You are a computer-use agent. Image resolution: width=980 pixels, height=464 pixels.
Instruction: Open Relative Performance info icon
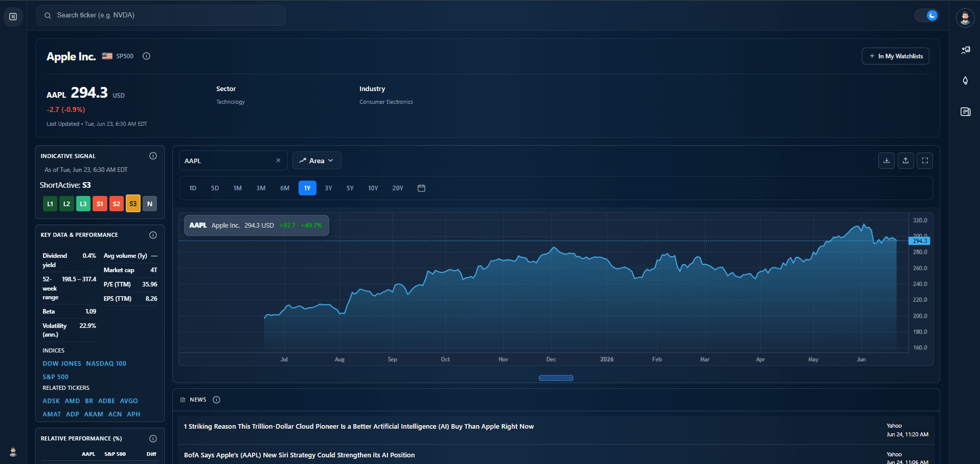pos(153,438)
